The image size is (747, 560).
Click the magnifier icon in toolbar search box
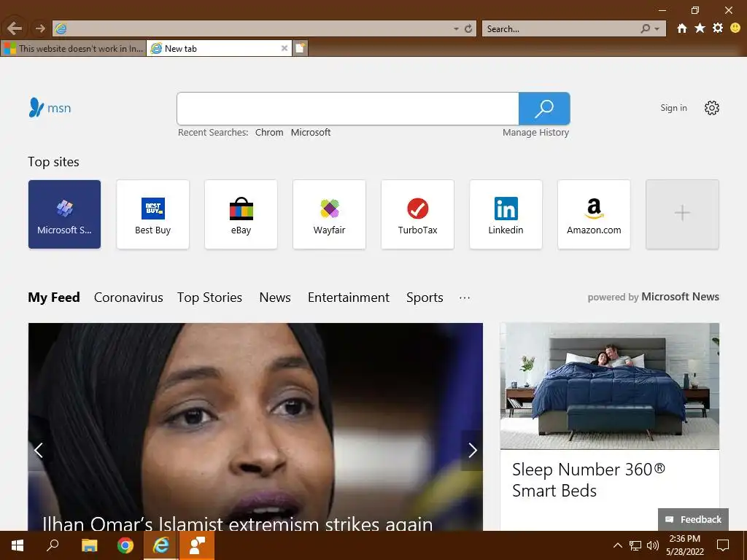(x=645, y=29)
